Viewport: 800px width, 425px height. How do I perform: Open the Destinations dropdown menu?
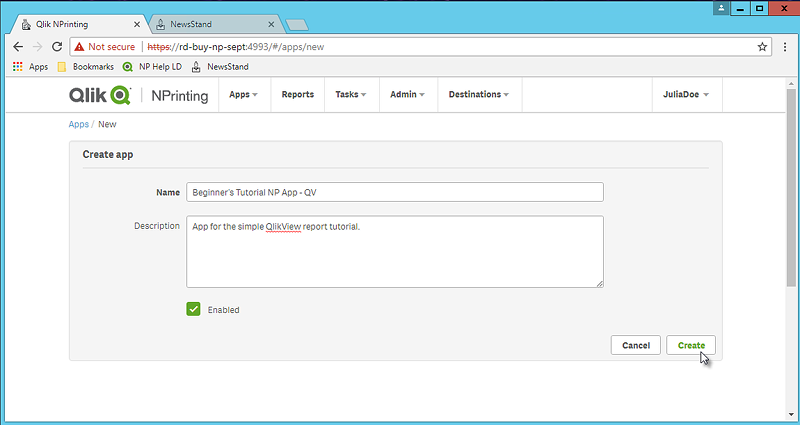point(478,95)
